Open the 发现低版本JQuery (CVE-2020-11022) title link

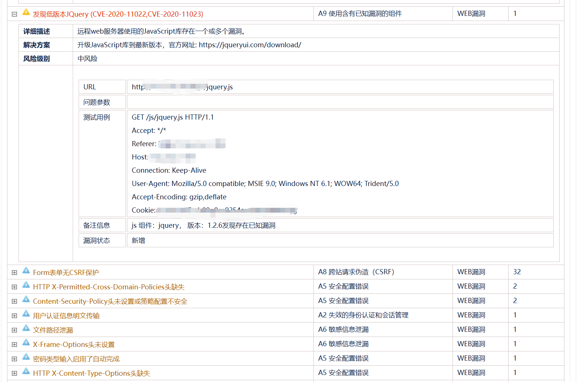coord(118,14)
